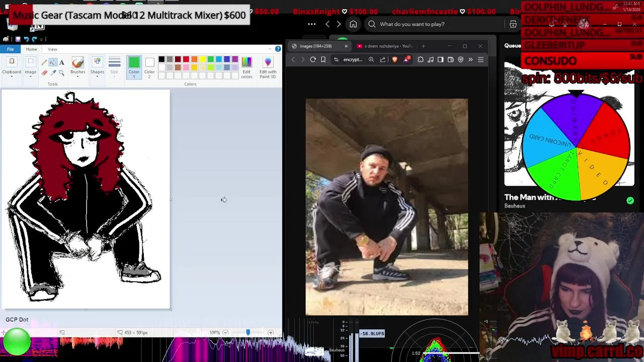Open Brave Wallet icon
The width and height of the screenshot is (644, 362).
(x=451, y=59)
